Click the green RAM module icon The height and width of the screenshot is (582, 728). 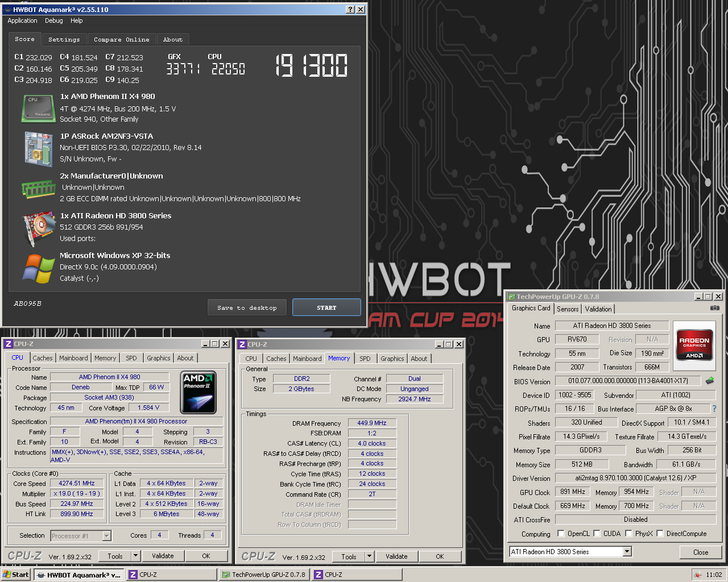click(x=38, y=188)
